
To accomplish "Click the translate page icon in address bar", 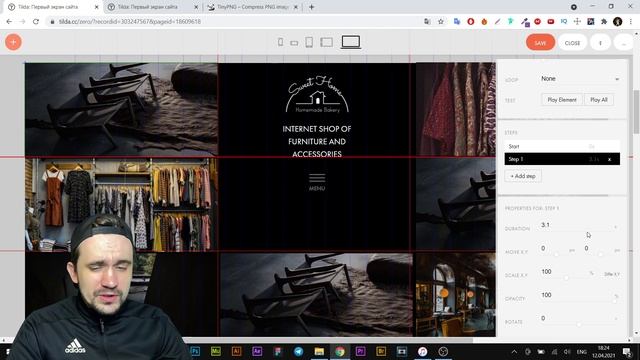I will coord(427,22).
